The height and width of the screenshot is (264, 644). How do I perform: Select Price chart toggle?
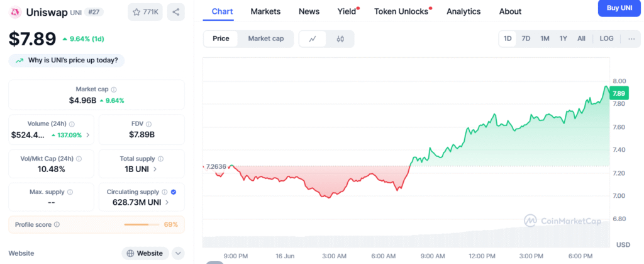coord(221,38)
